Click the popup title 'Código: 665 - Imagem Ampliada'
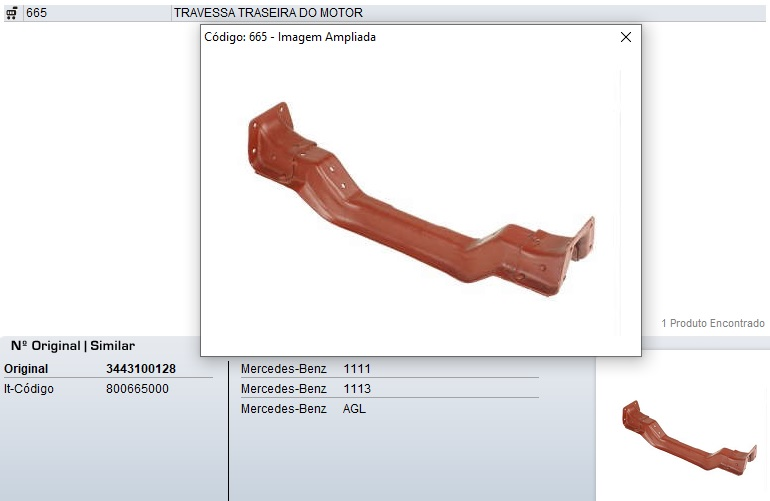 point(290,37)
